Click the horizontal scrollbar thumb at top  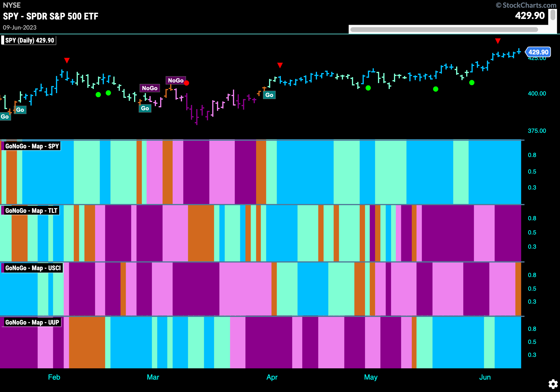444,30
